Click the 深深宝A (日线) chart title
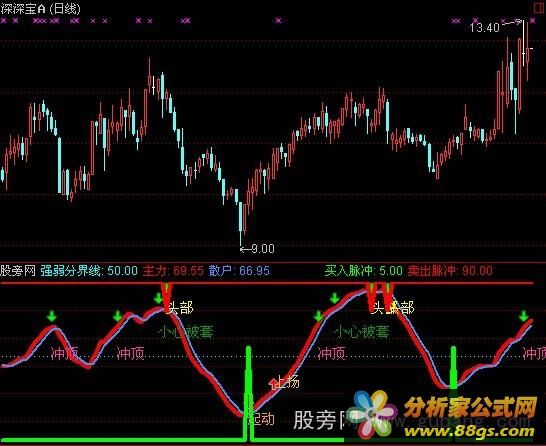Screen dimensions: 546x446 [x=40, y=9]
